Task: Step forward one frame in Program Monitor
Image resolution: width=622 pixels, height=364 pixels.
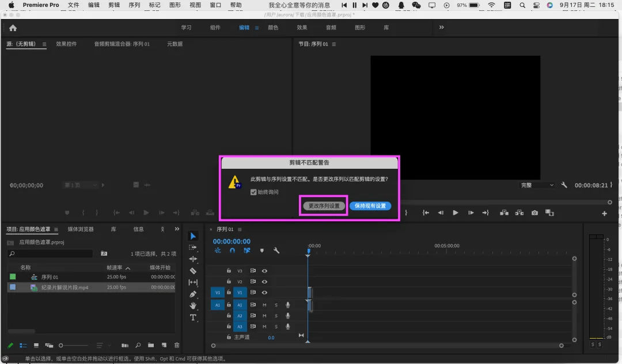Action: (x=471, y=213)
